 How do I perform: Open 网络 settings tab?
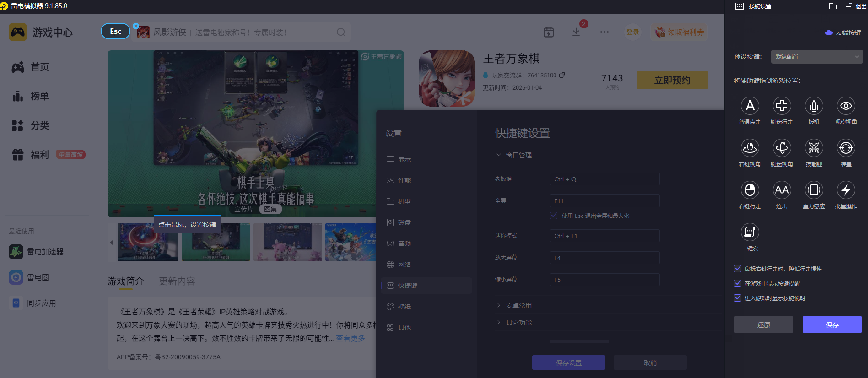click(x=426, y=265)
